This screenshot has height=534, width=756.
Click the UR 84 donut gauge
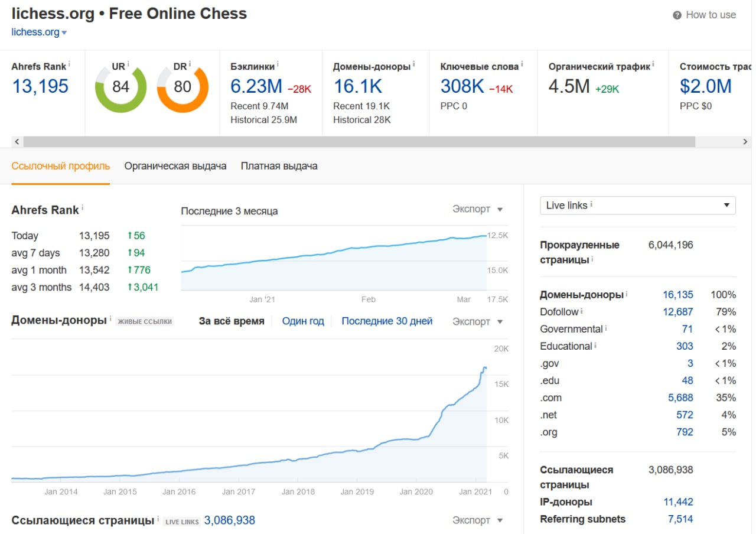point(120,87)
